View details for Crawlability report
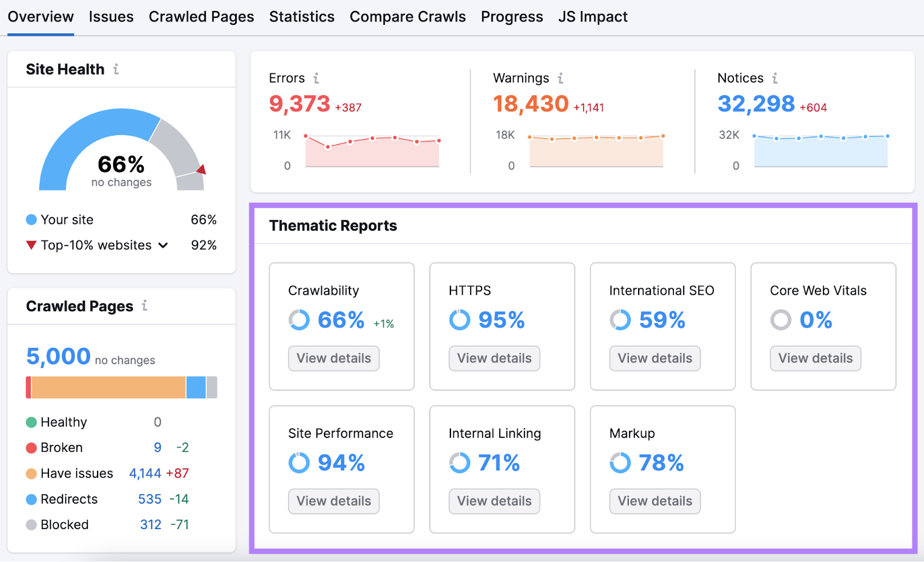Viewport: 924px width, 562px height. click(334, 358)
